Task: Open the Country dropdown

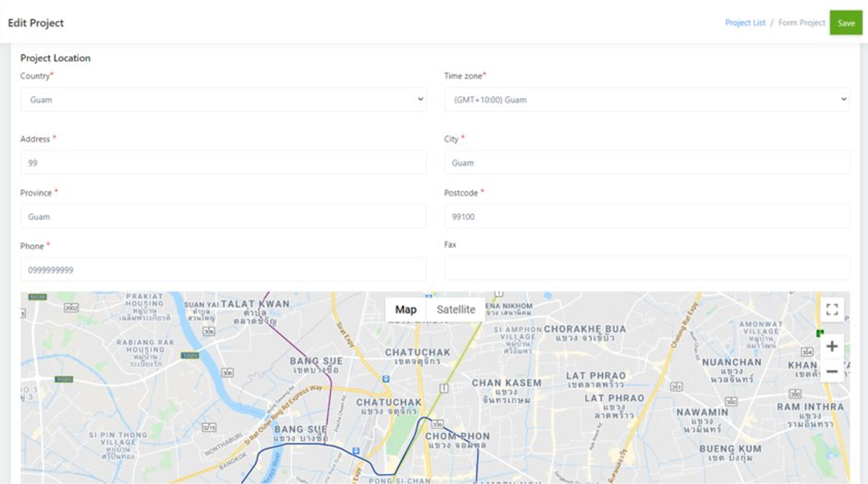Action: (223, 99)
